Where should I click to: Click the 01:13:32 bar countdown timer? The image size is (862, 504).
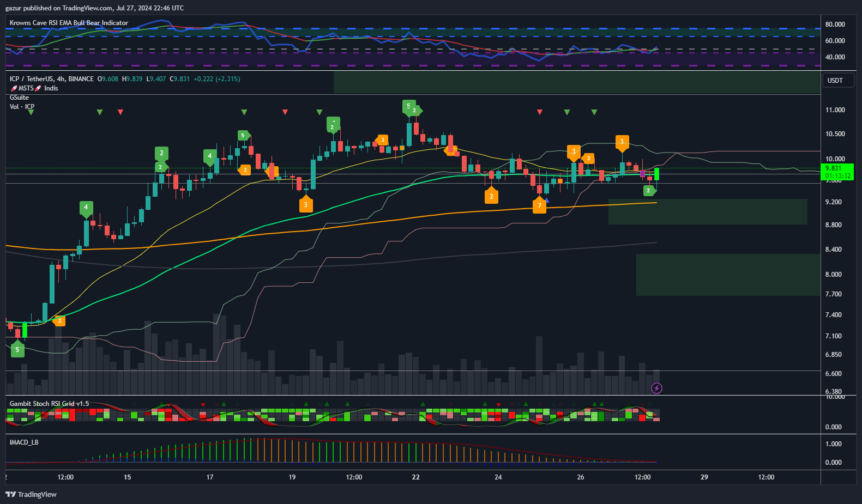coord(837,176)
